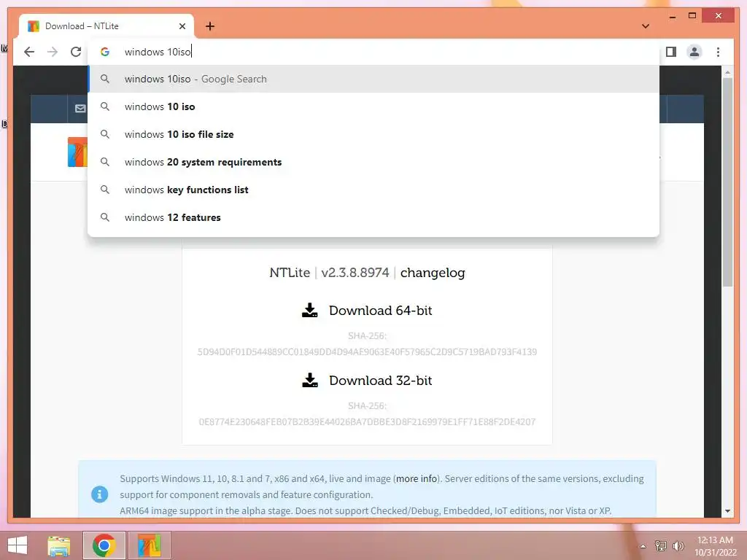747x560 pixels.
Task: Open NTLite from the taskbar
Action: pyautogui.click(x=149, y=545)
